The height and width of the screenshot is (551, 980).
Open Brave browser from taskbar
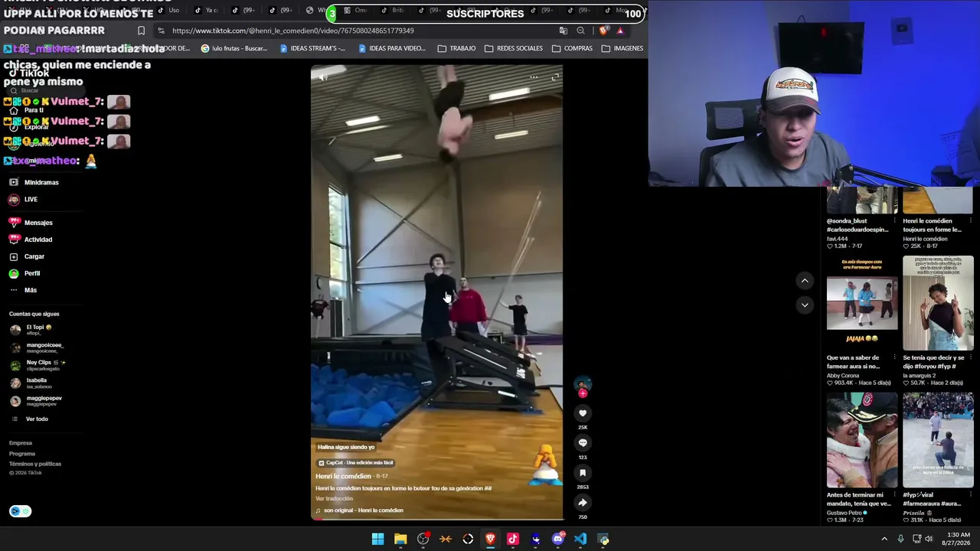coord(491,540)
